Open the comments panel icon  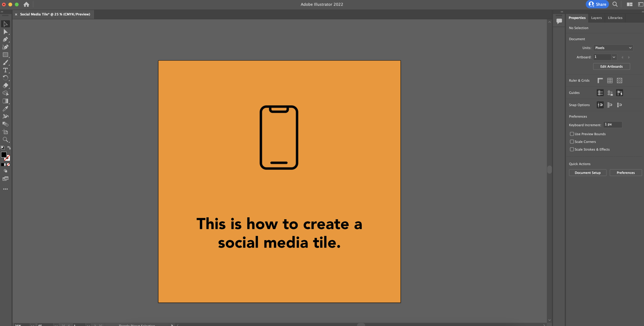click(559, 21)
